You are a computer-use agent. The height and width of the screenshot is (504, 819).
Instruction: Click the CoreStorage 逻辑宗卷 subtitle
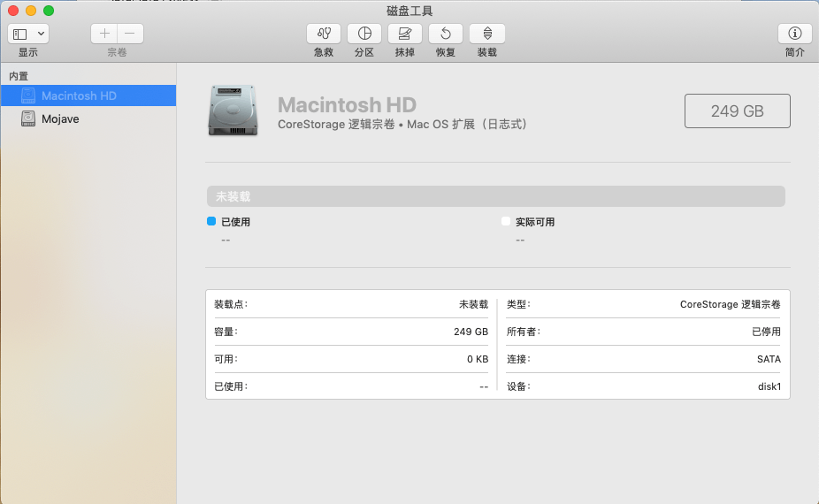(402, 125)
